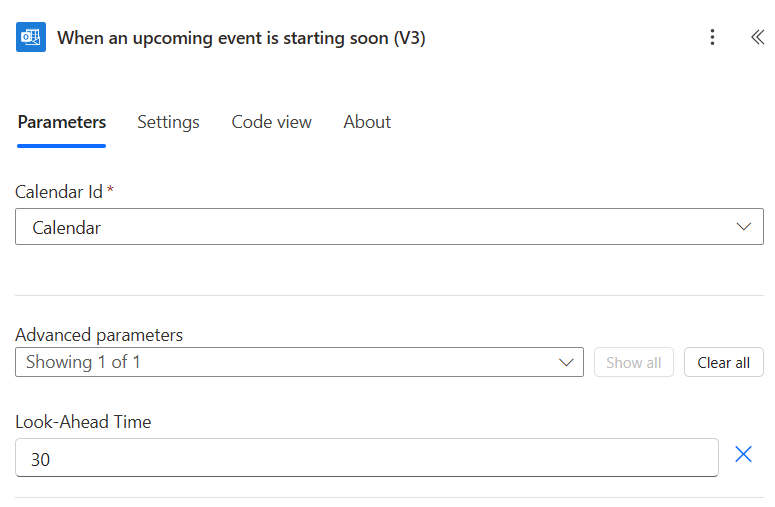Click the Calendar Id label
This screenshot has height=507, width=775.
(x=59, y=192)
